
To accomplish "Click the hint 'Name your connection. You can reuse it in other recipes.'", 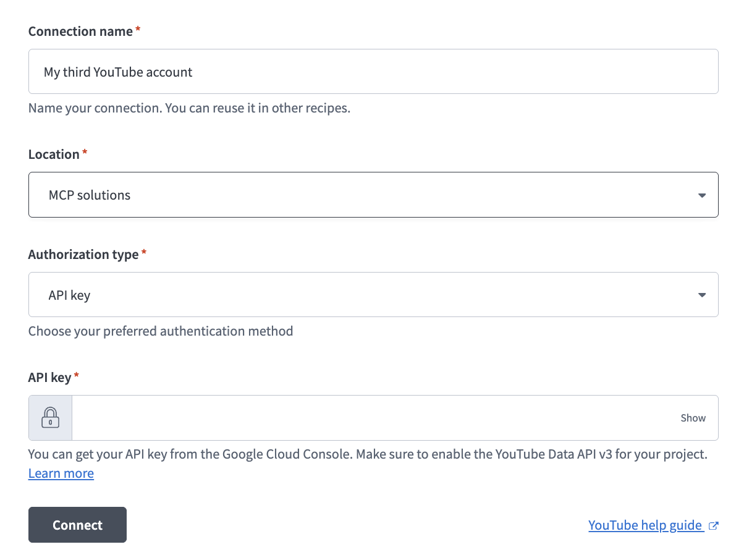I will pyautogui.click(x=189, y=108).
